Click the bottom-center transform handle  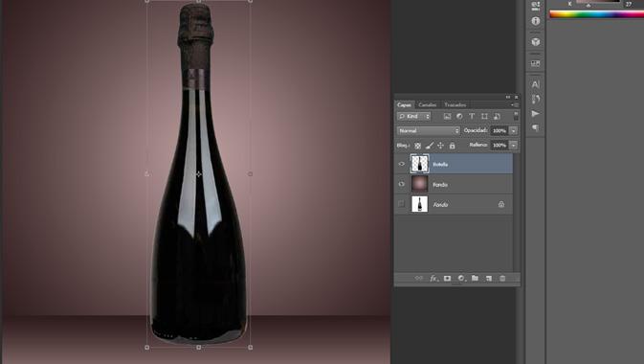click(x=199, y=348)
